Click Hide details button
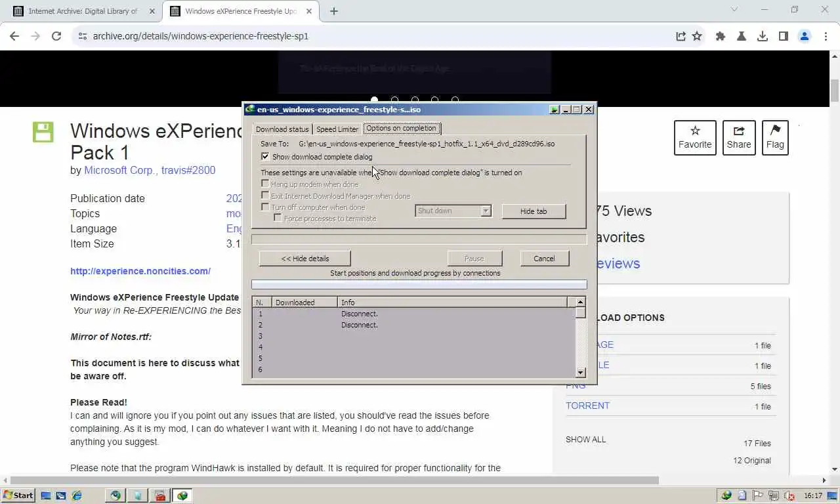Image resolution: width=840 pixels, height=504 pixels. click(x=305, y=259)
